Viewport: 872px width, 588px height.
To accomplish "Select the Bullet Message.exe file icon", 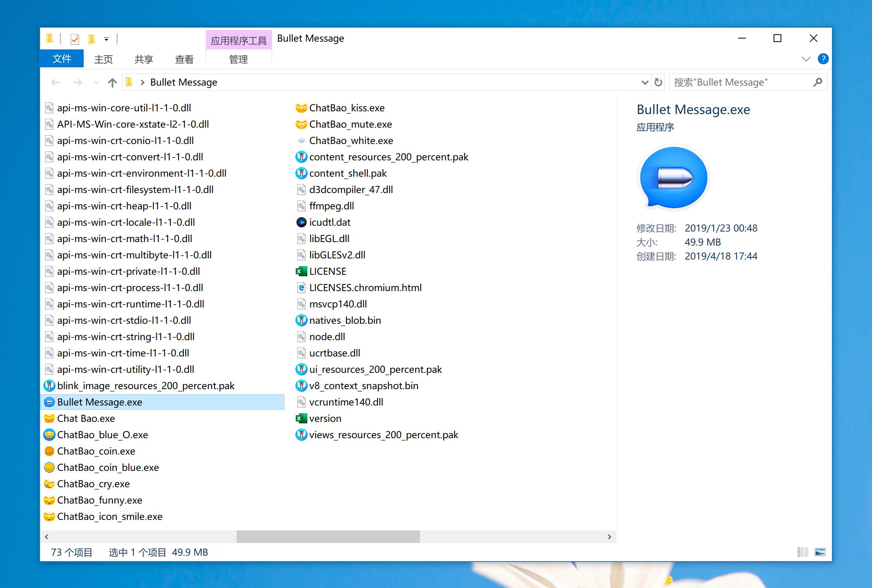I will coord(49,402).
